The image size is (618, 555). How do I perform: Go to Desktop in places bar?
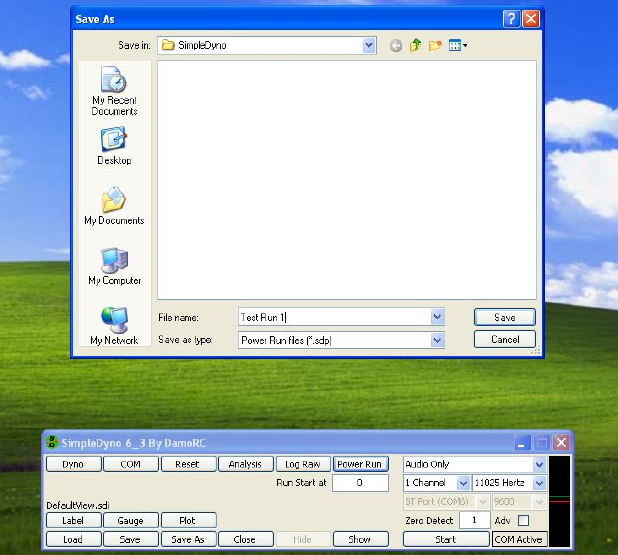click(x=114, y=145)
